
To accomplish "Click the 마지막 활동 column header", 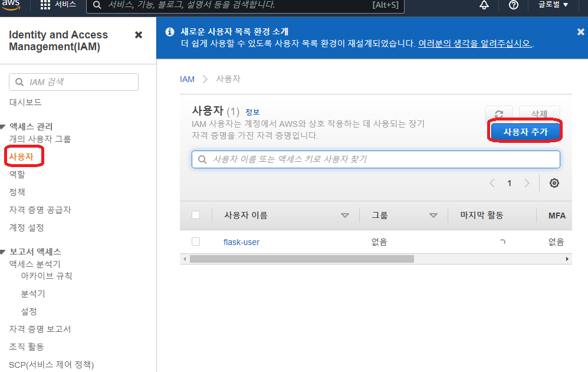I will point(481,216).
